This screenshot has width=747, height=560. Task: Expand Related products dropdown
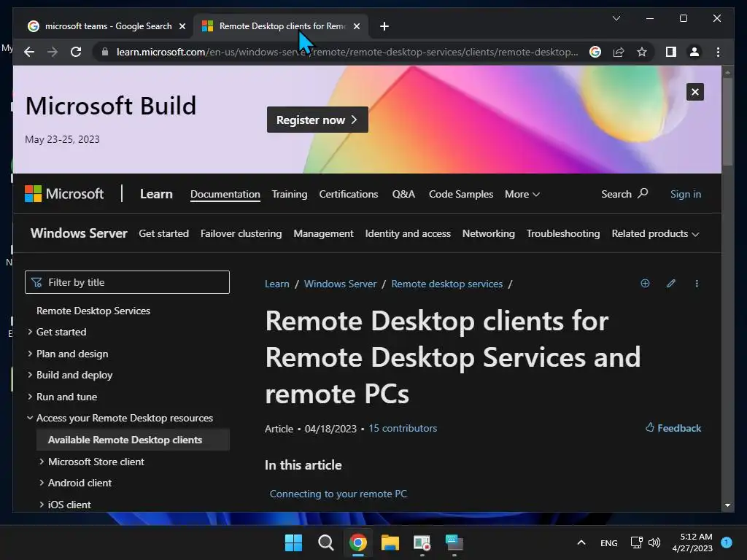click(655, 233)
